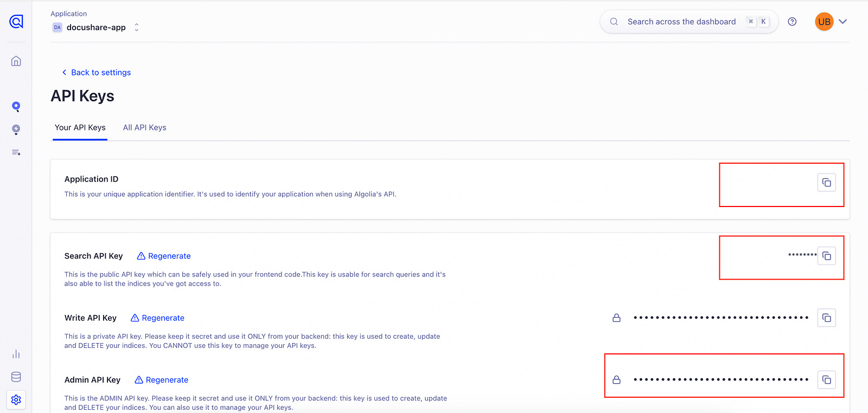The width and height of the screenshot is (868, 413).
Task: Focus the Search across the dashboard field
Action: click(x=689, y=22)
